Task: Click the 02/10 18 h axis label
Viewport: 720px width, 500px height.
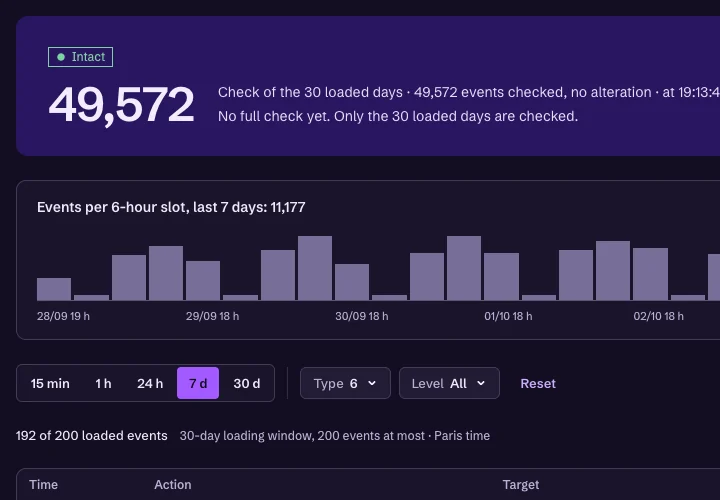Action: (658, 316)
